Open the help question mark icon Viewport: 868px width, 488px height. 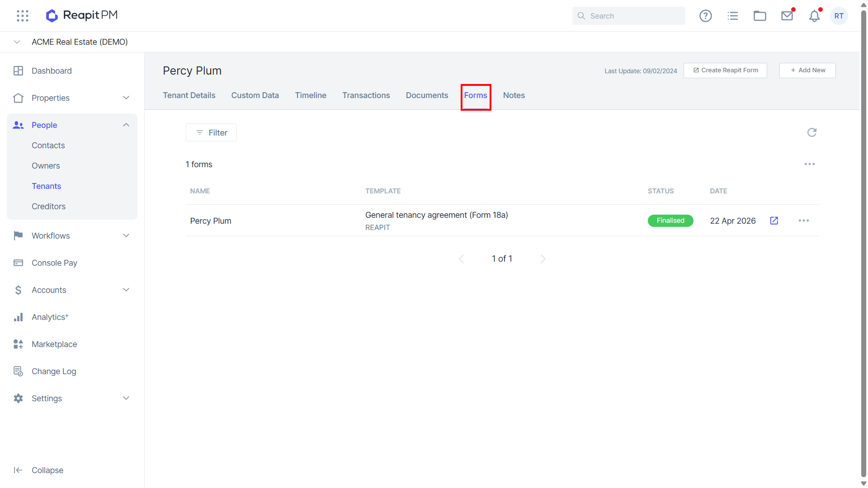click(x=706, y=16)
